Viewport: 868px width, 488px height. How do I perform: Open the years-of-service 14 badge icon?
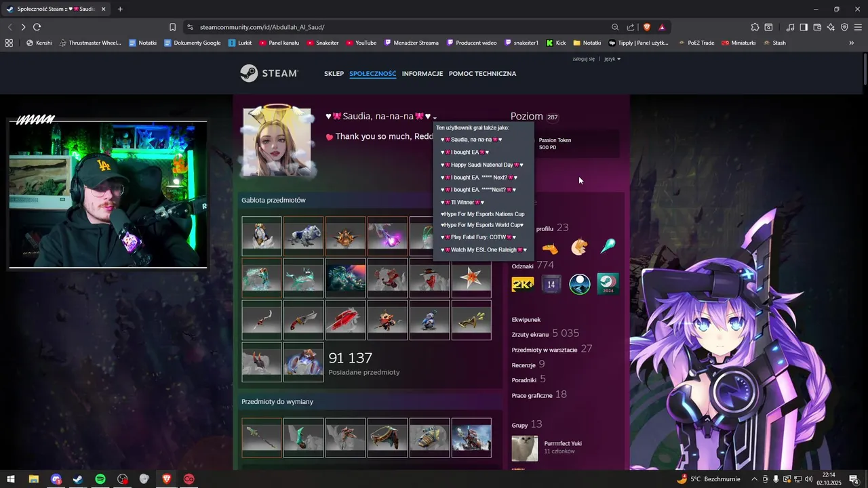tap(551, 284)
